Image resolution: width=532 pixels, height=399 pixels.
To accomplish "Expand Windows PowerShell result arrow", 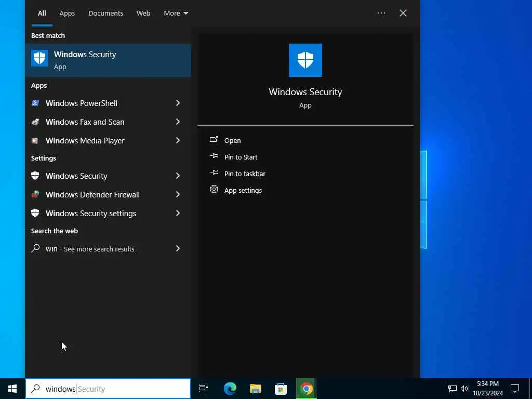I will [178, 103].
